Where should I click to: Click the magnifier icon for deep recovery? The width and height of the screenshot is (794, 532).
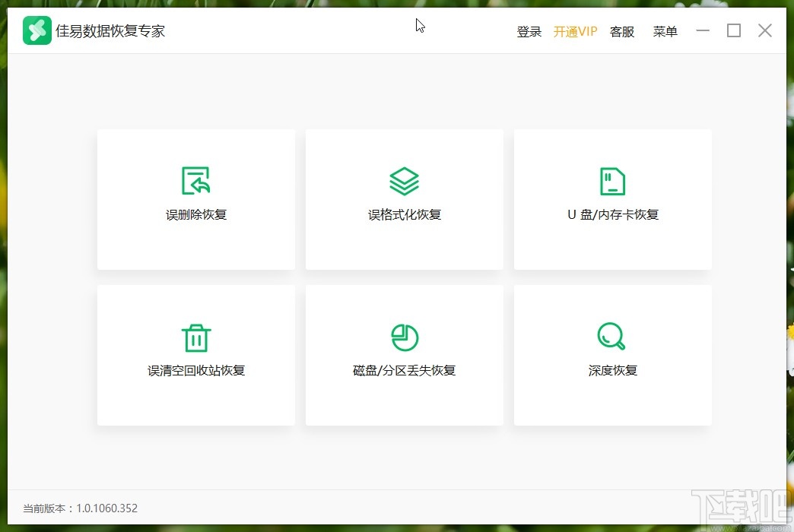click(612, 337)
